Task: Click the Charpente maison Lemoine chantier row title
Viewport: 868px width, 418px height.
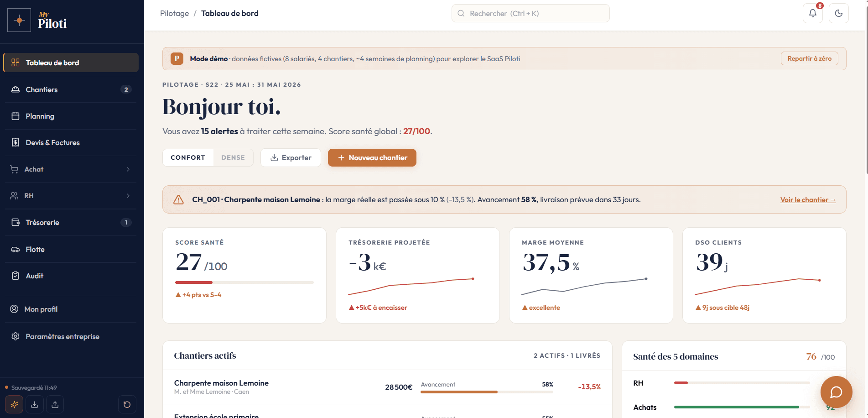Action: pyautogui.click(x=221, y=383)
